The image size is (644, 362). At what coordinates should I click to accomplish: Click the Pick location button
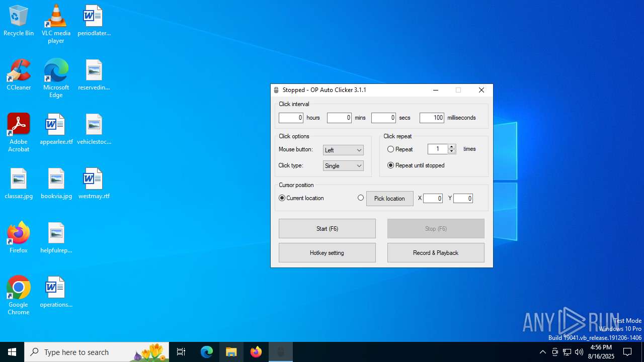pos(389,199)
